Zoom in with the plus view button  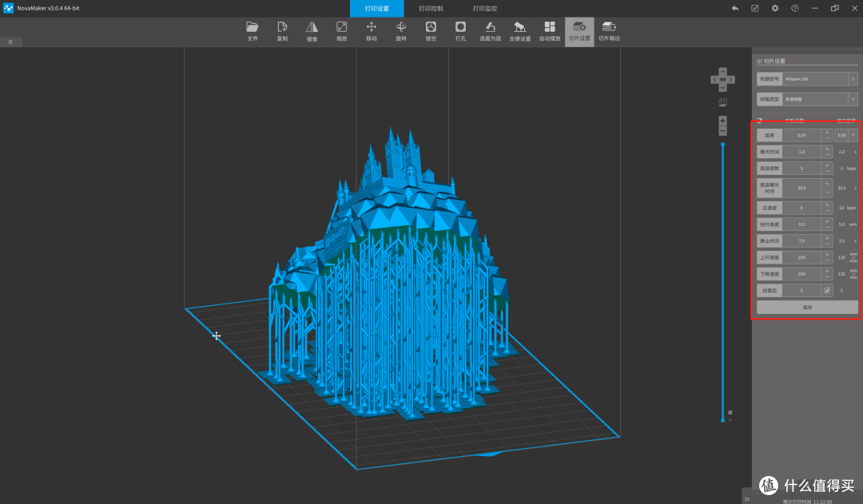722,121
